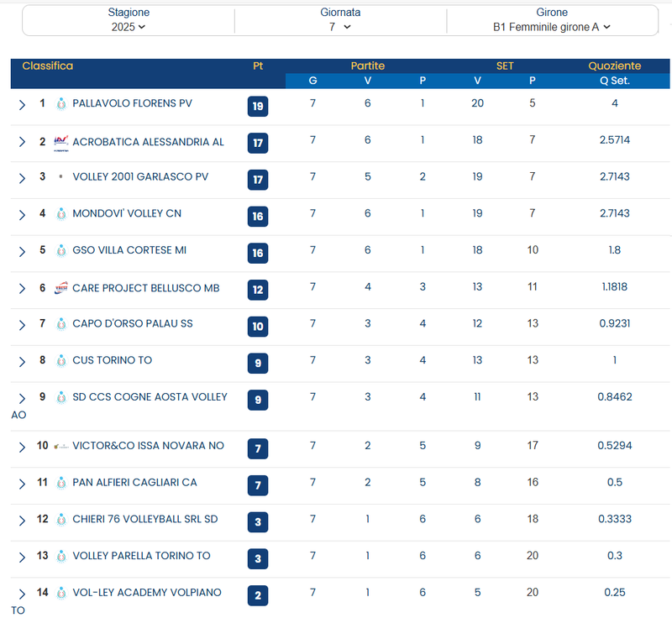This screenshot has width=672, height=618.
Task: Expand the GSO Villa Cortese row
Action: pyautogui.click(x=23, y=252)
